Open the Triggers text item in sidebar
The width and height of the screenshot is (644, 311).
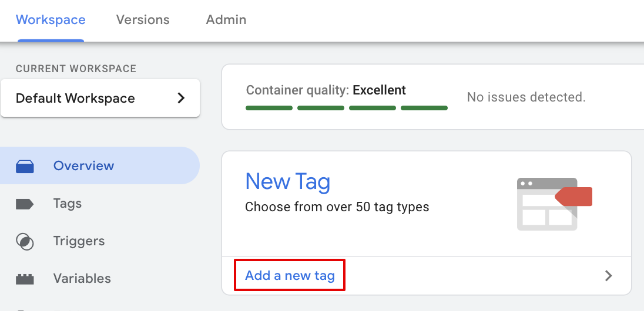pyautogui.click(x=79, y=241)
